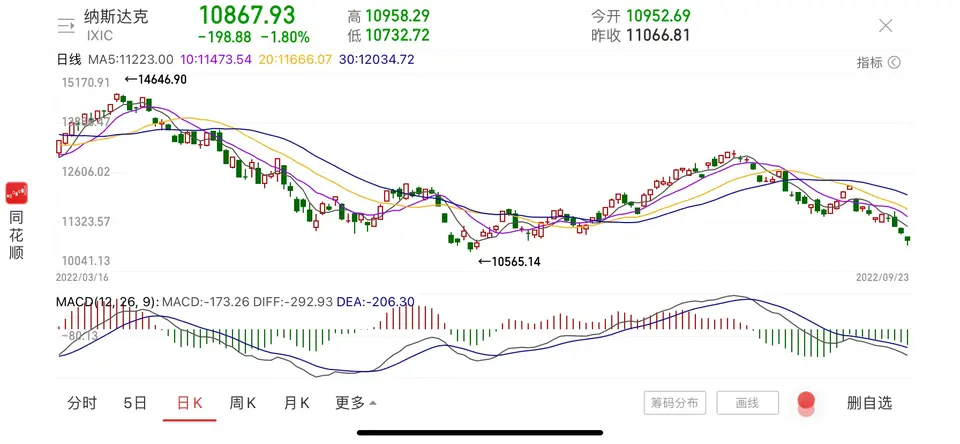Screen dimensions: 960x444
Task: Select the 月K tab
Action: 296,403
